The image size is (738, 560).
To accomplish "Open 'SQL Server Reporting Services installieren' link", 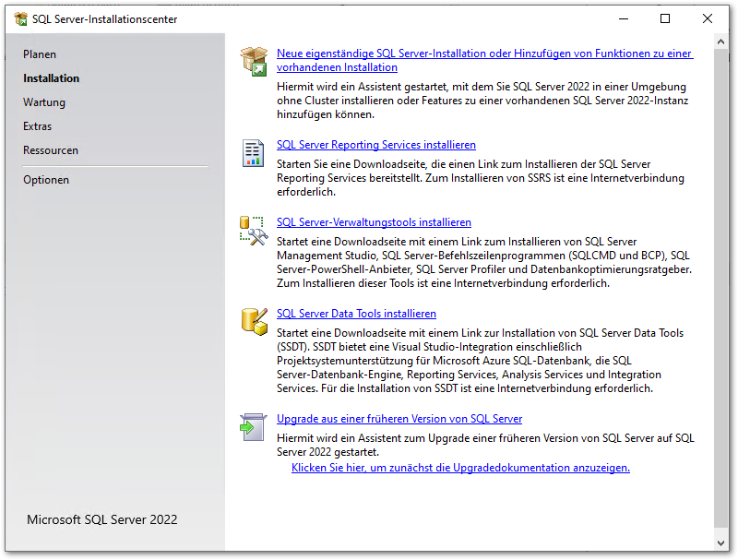I will click(376, 145).
